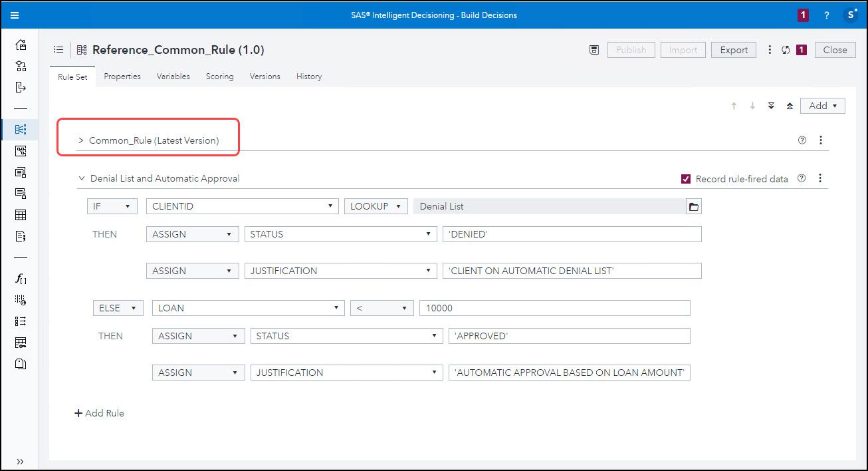Click the collapse all rules icon

(x=790, y=106)
